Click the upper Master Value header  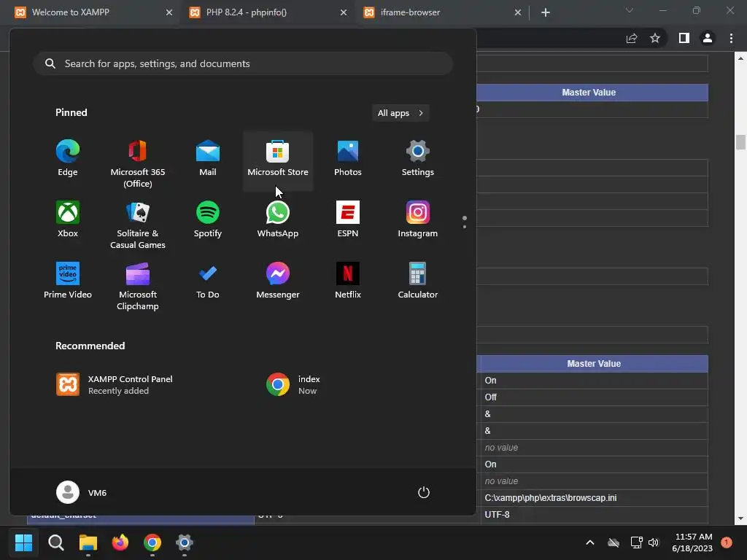589,93
